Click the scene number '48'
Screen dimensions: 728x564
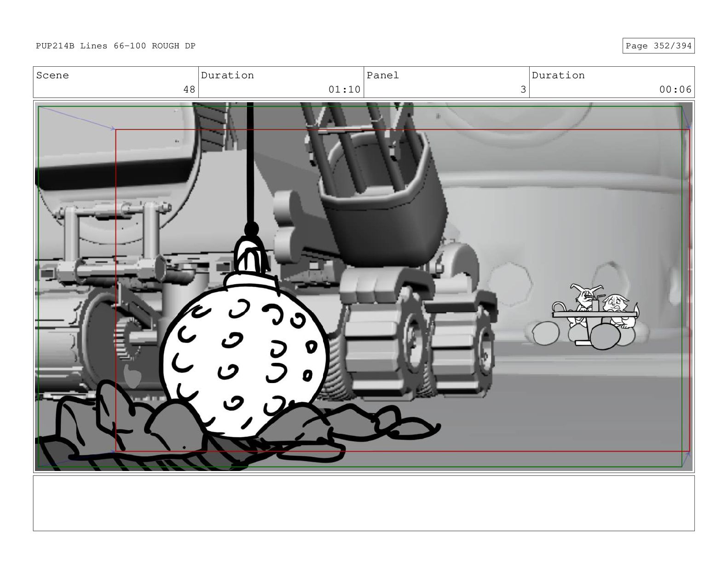(x=189, y=89)
